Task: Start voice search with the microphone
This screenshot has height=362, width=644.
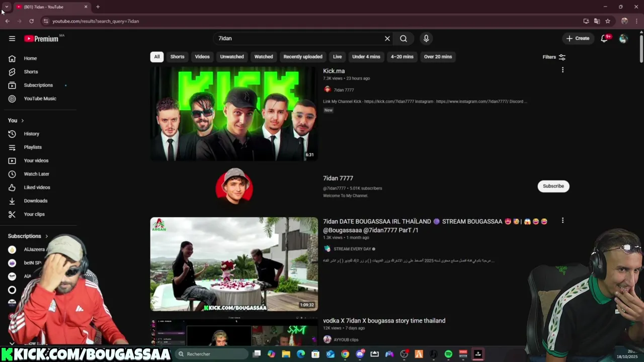Action: pos(426,38)
